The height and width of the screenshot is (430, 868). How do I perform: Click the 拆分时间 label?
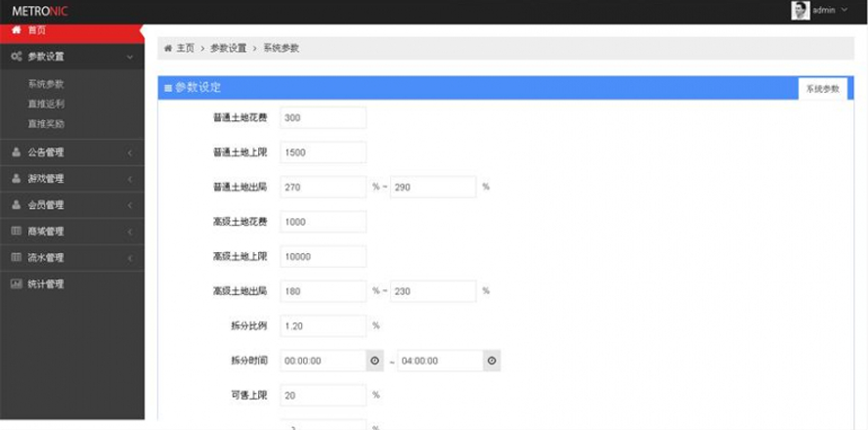pos(249,361)
